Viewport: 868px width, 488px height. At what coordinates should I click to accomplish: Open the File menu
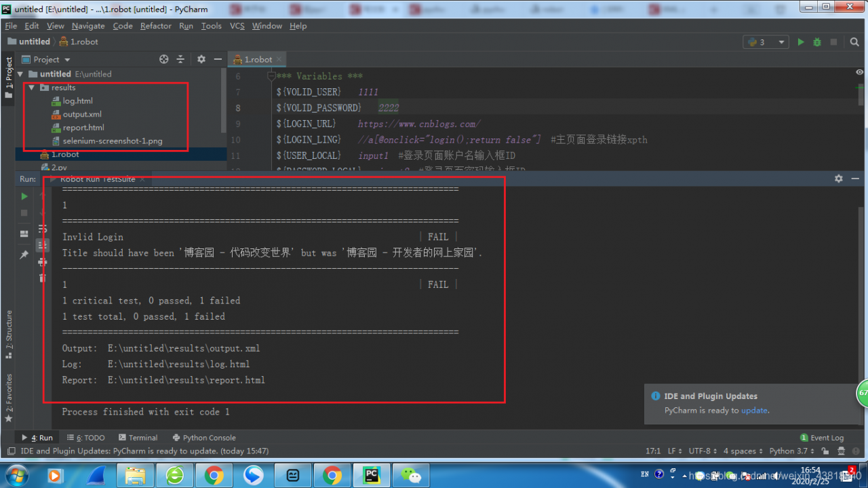11,26
